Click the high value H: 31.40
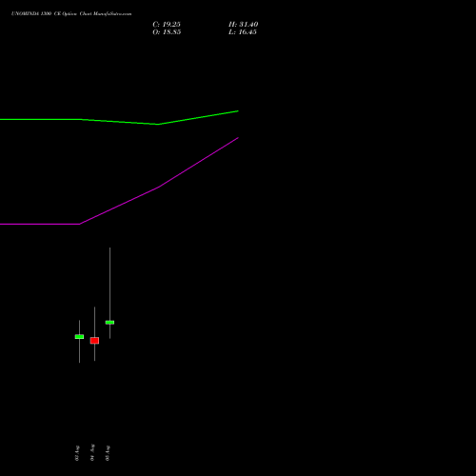The height and width of the screenshot is (476, 476). click(x=243, y=25)
